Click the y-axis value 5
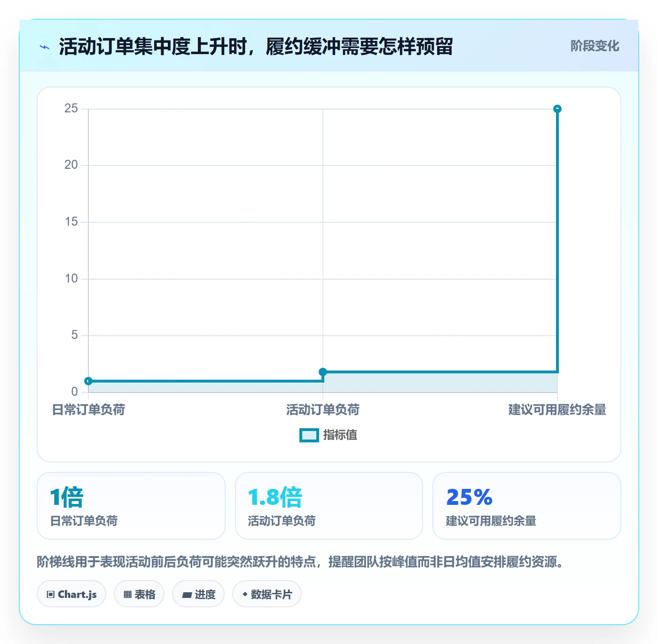This screenshot has height=644, width=658. coord(75,335)
